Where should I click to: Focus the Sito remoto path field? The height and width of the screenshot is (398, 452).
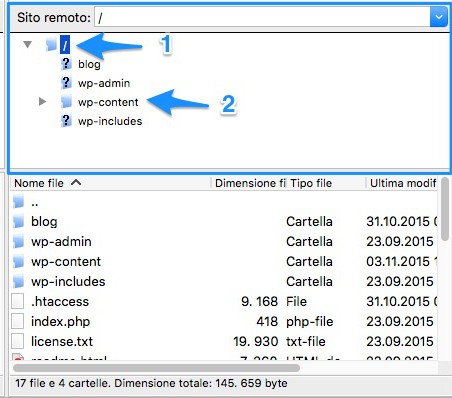coord(262,17)
